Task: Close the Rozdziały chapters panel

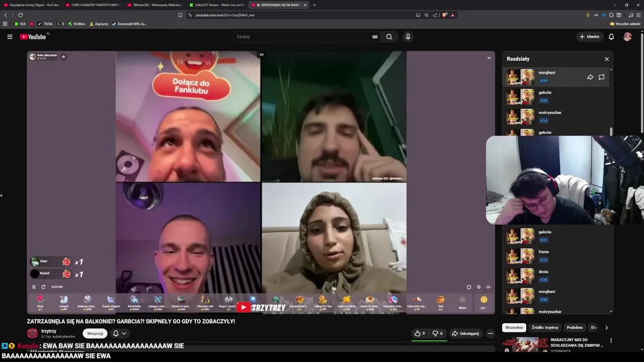Action: [x=607, y=59]
